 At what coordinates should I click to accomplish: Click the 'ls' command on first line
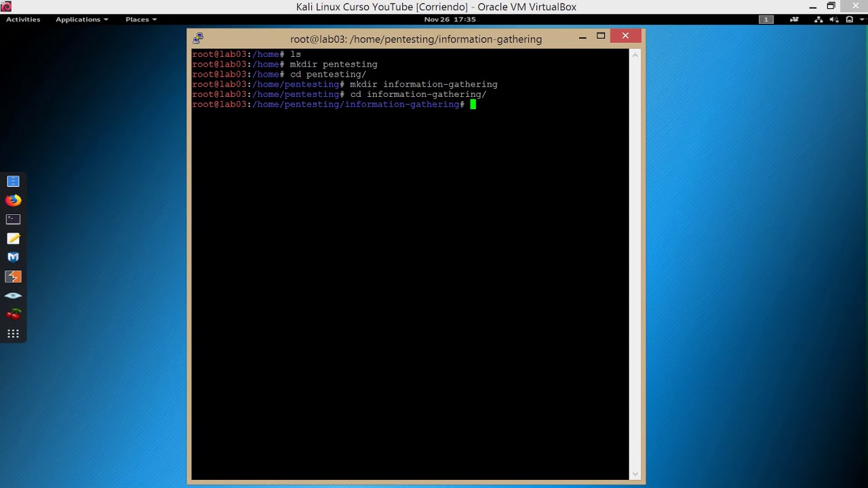point(296,54)
